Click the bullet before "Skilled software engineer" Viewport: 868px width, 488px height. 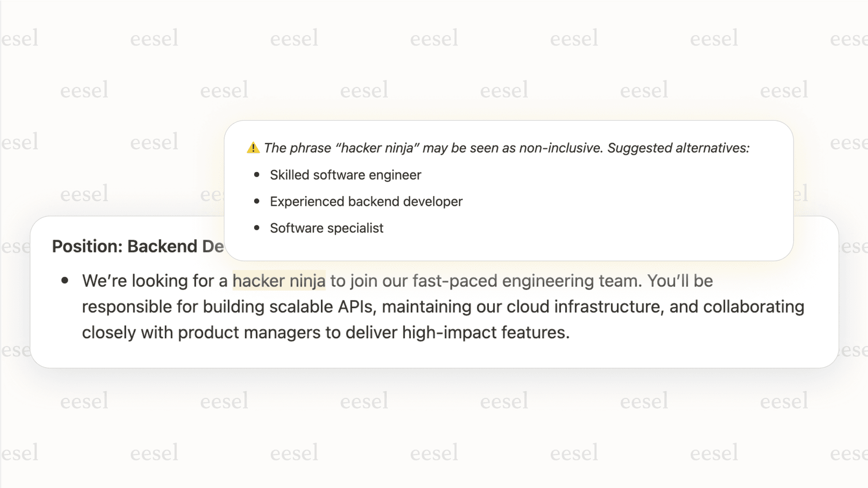coord(257,175)
